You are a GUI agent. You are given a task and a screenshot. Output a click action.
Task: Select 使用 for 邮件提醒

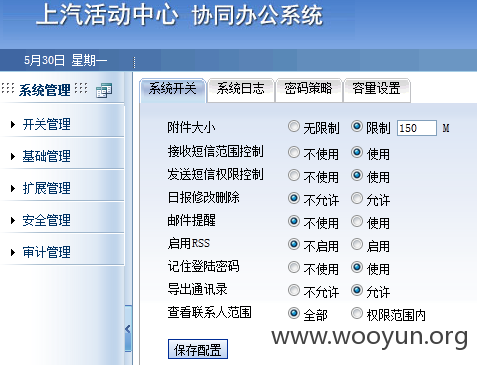click(357, 221)
